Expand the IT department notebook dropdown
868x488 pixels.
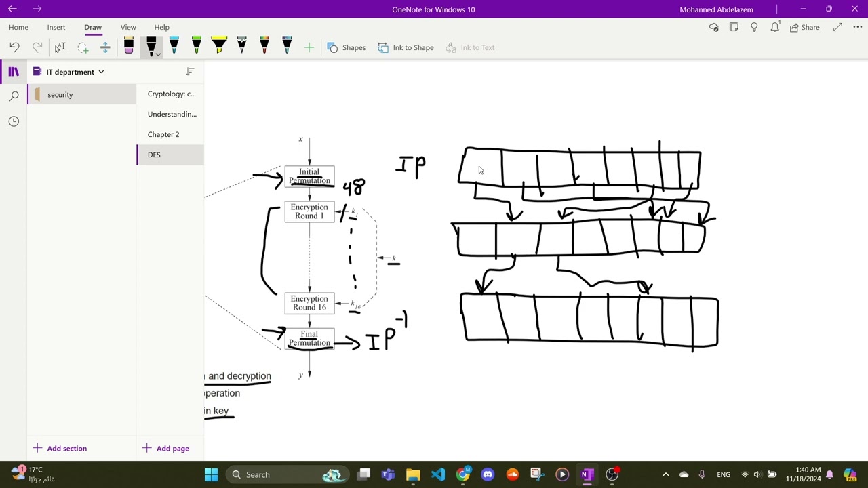click(x=101, y=72)
